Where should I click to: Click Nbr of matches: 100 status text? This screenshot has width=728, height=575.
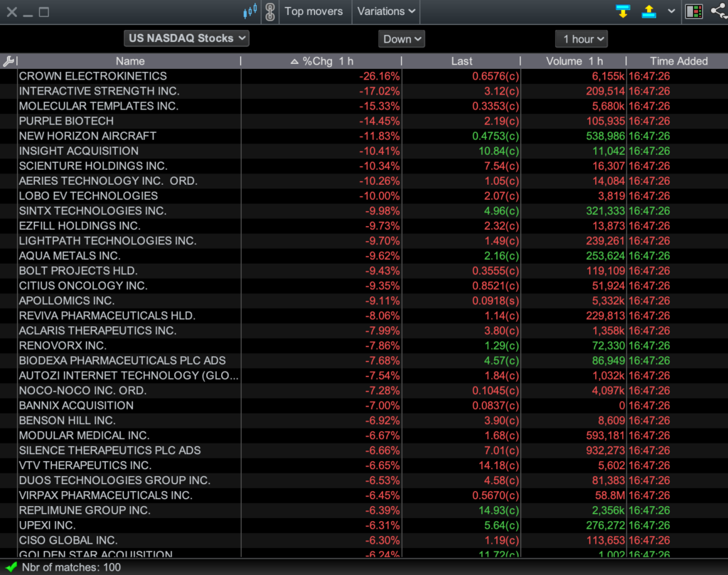(x=71, y=567)
